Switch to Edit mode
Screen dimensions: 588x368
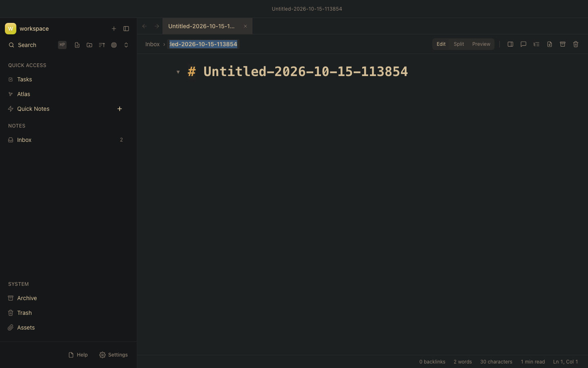pyautogui.click(x=441, y=44)
